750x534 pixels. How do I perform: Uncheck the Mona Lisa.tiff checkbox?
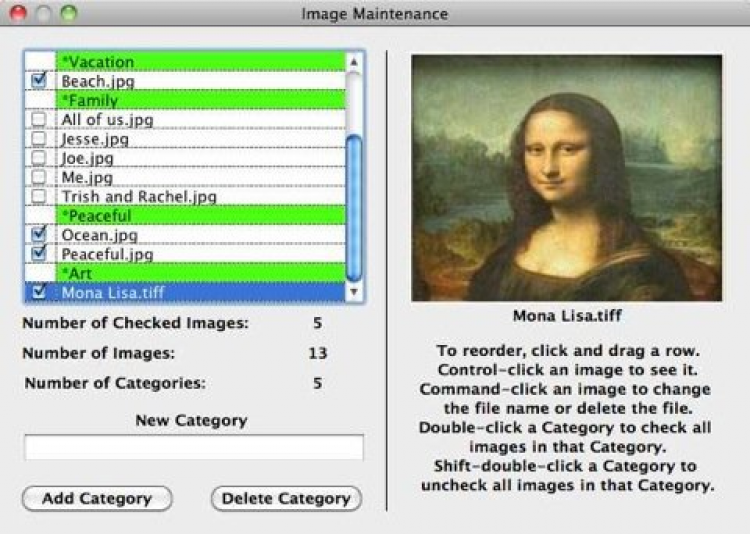39,291
